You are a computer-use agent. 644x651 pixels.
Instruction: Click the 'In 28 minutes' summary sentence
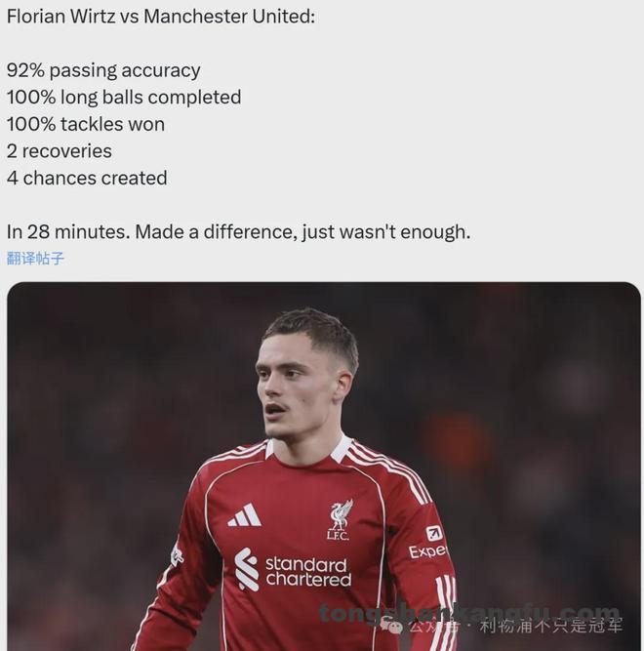coord(238,232)
